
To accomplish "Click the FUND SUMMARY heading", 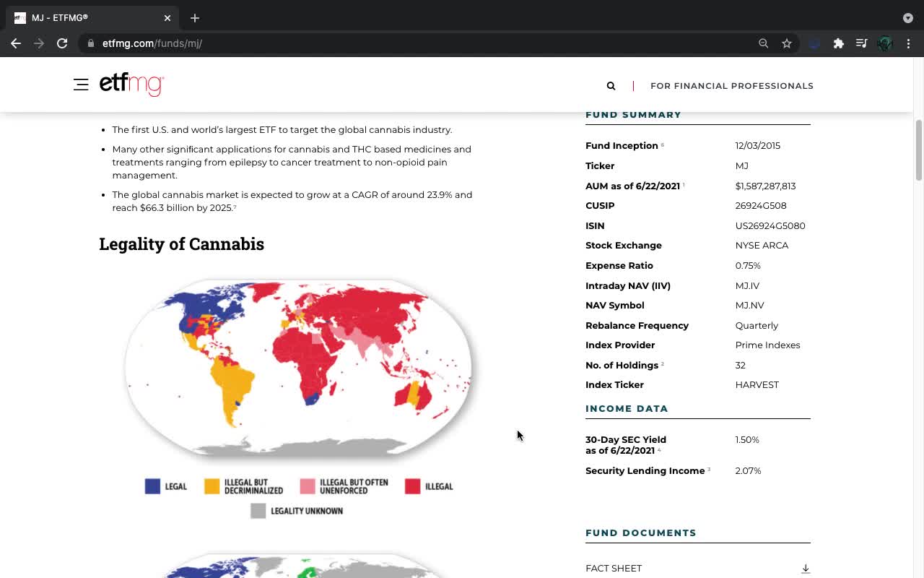I will 633,115.
